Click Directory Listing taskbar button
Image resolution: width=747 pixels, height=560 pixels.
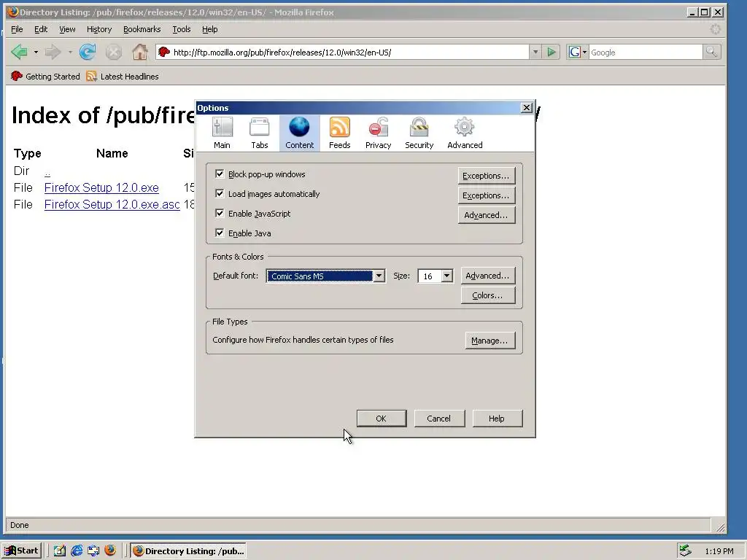(x=188, y=551)
